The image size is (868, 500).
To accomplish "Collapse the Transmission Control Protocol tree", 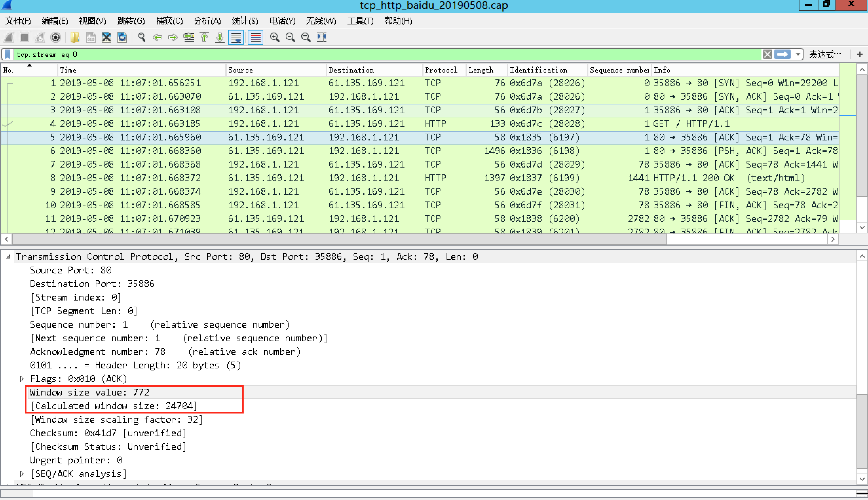I will [x=8, y=256].
